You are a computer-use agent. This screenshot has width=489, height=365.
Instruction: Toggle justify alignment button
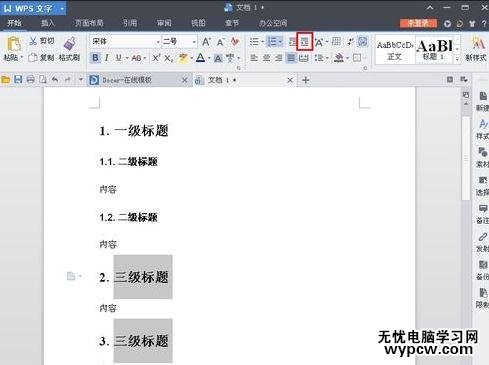[291, 58]
